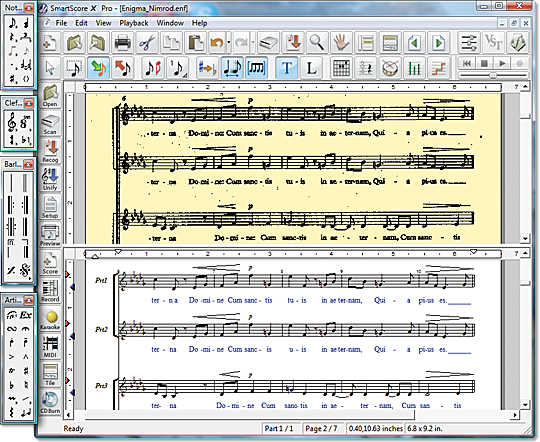
Task: Click the drum icon in the toolbar
Action: [391, 68]
